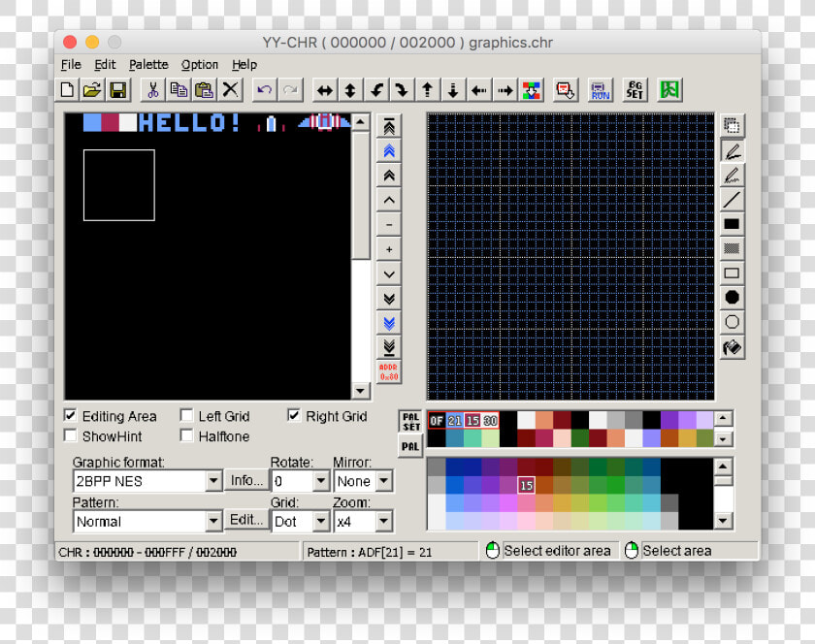Click the Info... button
This screenshot has width=815, height=644.
pos(246,480)
